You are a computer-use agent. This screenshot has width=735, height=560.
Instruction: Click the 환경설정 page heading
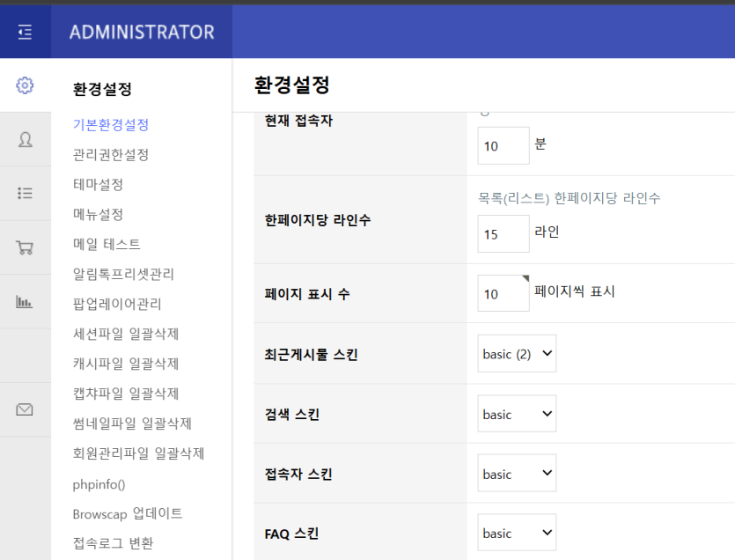point(292,85)
